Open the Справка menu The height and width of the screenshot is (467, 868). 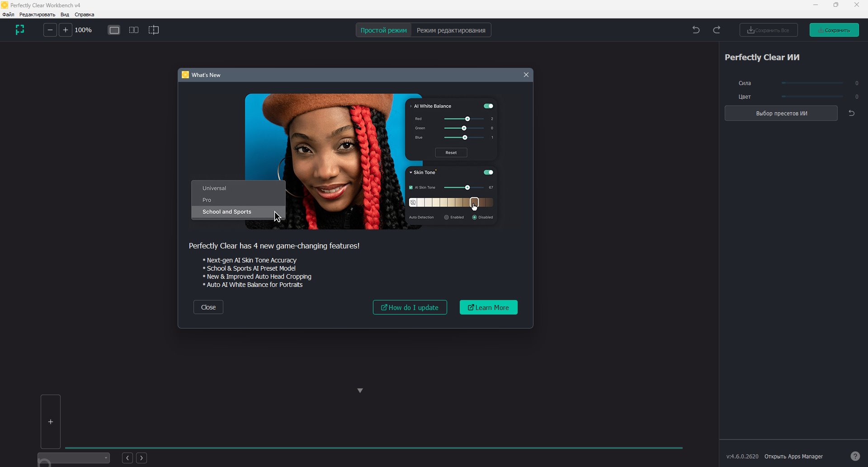pos(84,14)
